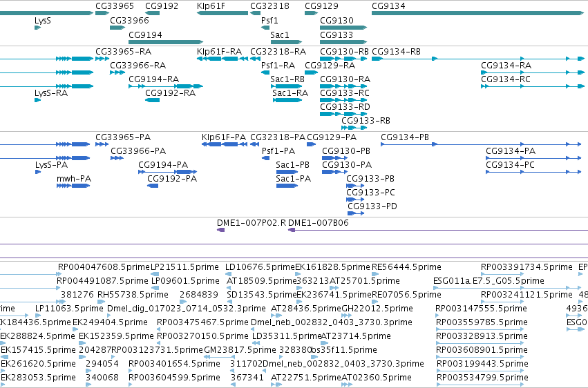Select the Sac1-PB protein label
Image resolution: width=588 pixels, height=388 pixels.
tap(292, 165)
